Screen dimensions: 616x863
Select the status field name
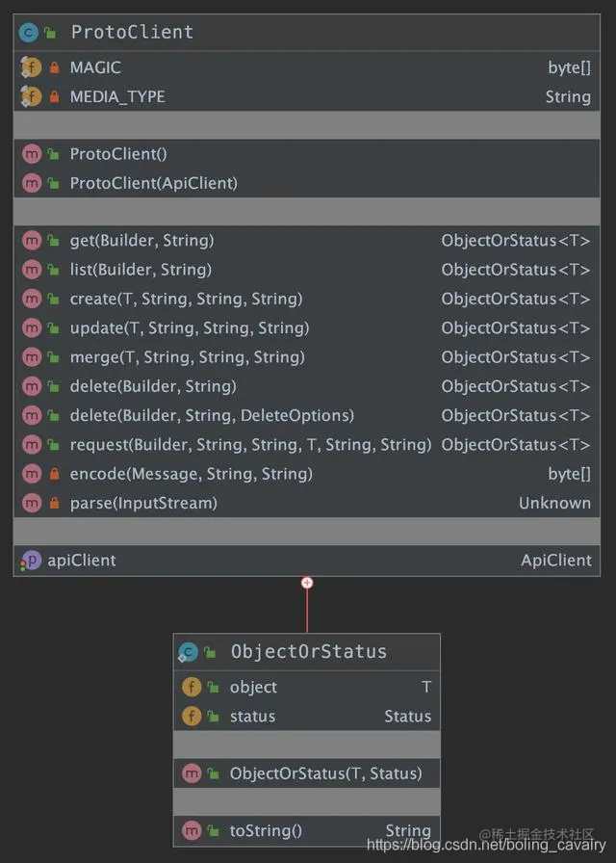pyautogui.click(x=252, y=717)
